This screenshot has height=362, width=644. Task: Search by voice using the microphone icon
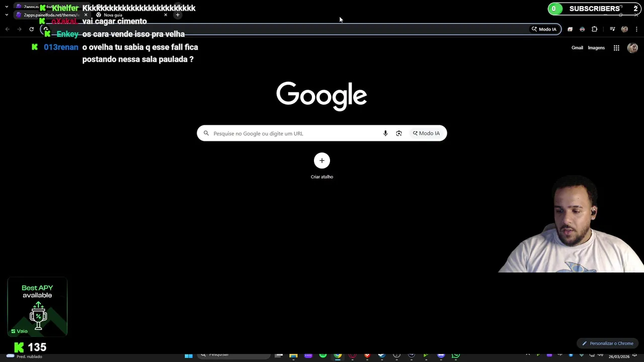[x=385, y=133]
